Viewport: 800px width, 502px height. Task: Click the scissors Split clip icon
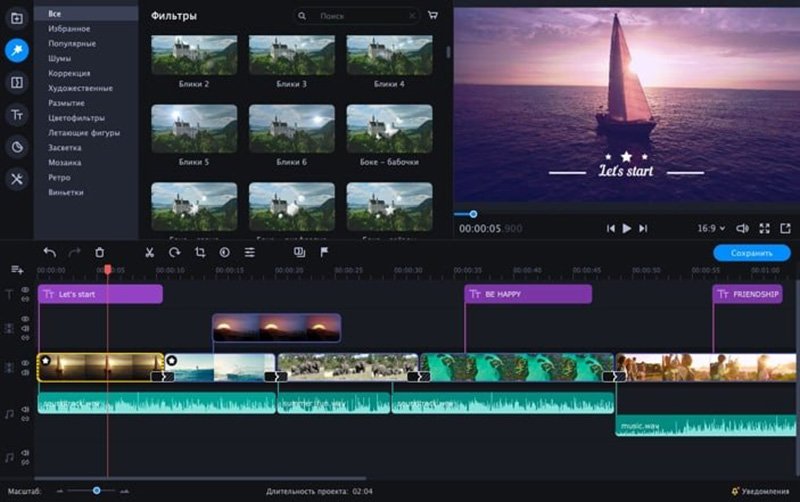point(149,253)
